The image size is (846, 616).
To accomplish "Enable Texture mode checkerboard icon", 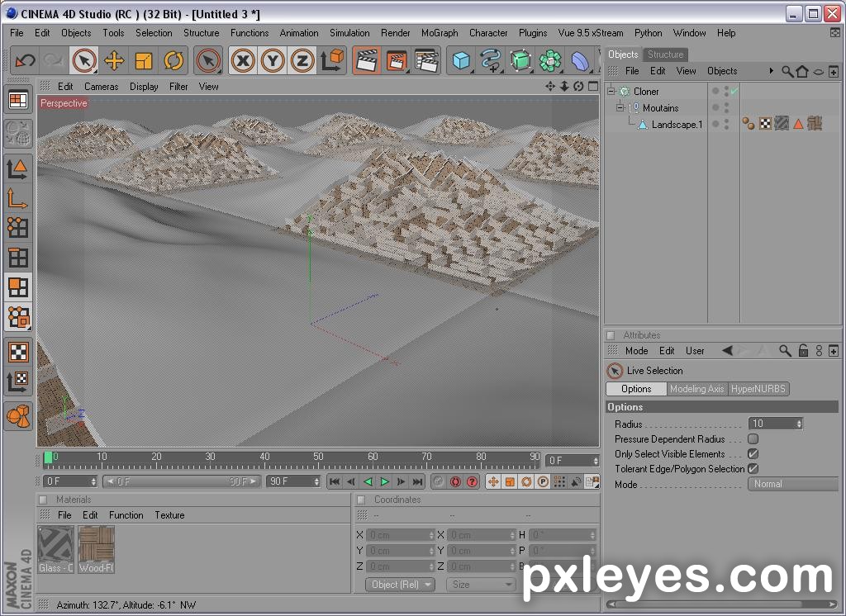I will [x=18, y=353].
